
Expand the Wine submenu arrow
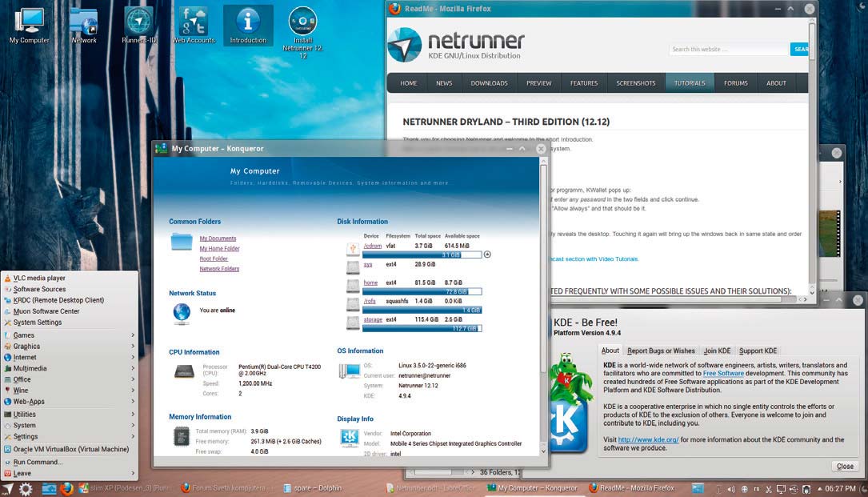click(133, 391)
